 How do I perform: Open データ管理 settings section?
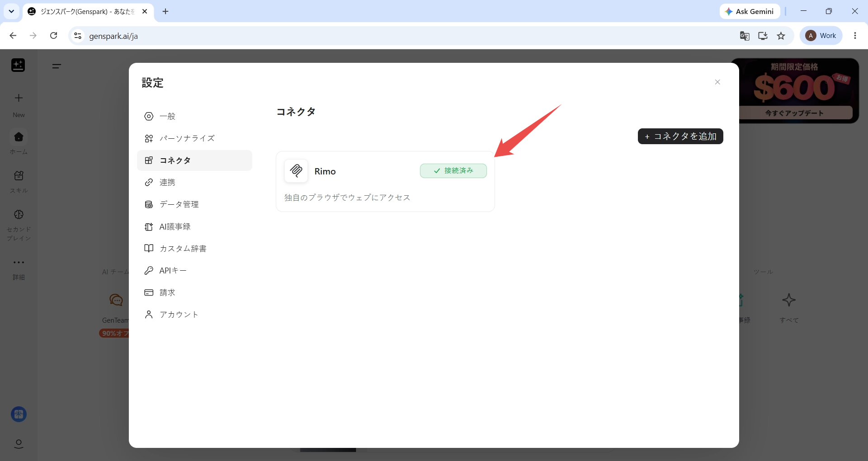click(194, 204)
